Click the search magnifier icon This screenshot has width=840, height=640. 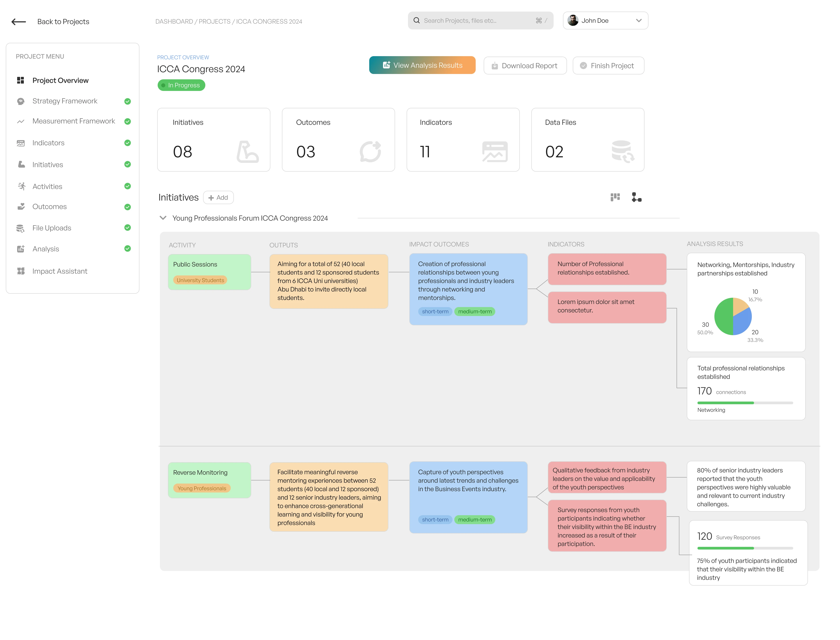click(x=417, y=21)
